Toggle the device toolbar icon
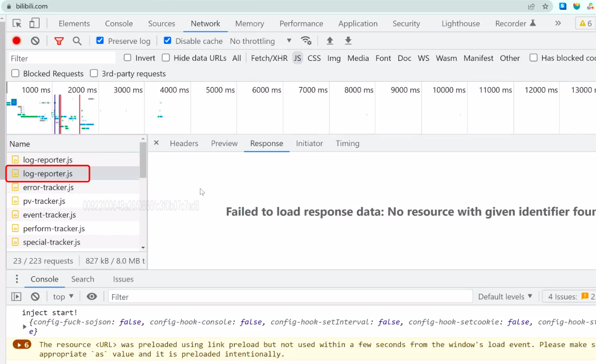This screenshot has height=364, width=596. [34, 23]
